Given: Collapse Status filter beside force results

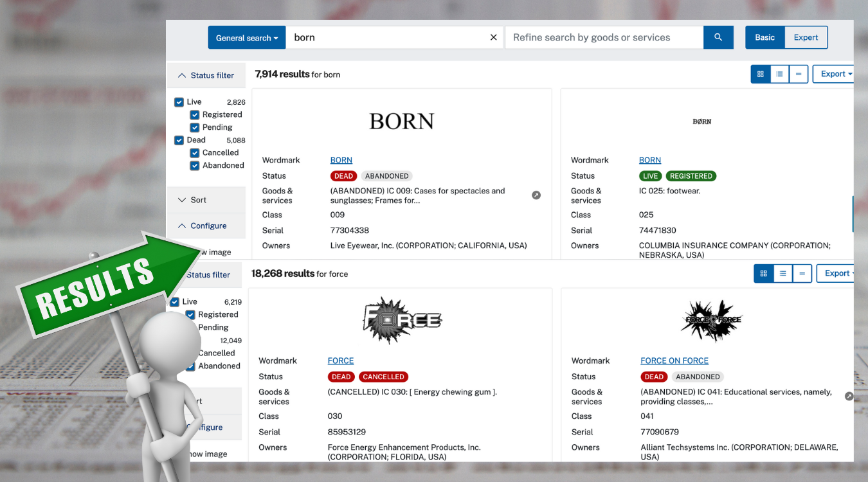Looking at the screenshot, I should (208, 275).
